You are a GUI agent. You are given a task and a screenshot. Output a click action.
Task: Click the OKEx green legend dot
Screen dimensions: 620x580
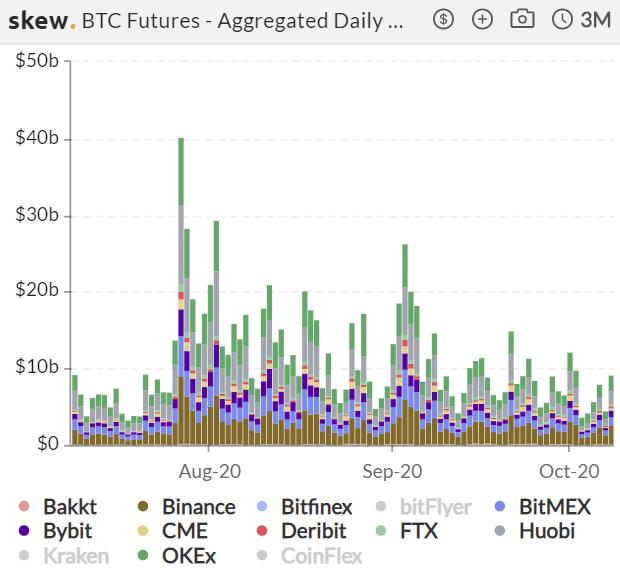click(143, 555)
